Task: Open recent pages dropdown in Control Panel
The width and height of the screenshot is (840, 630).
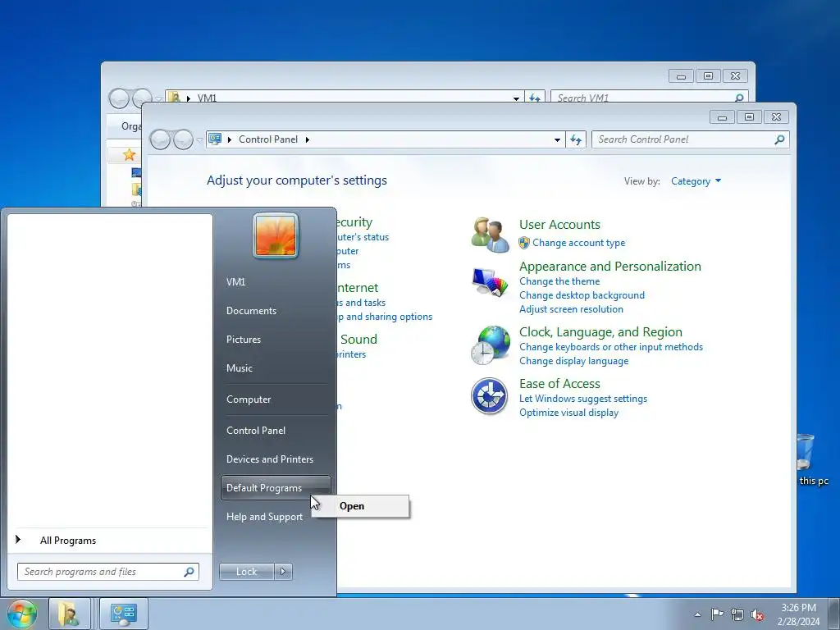Action: click(x=200, y=140)
